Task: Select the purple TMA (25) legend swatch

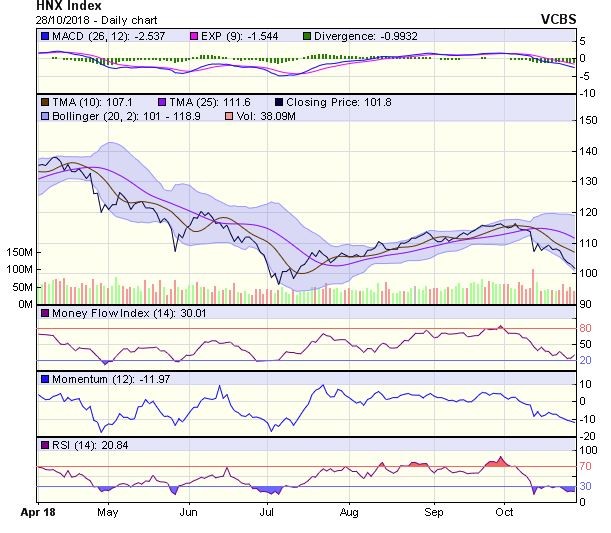Action: coord(162,102)
